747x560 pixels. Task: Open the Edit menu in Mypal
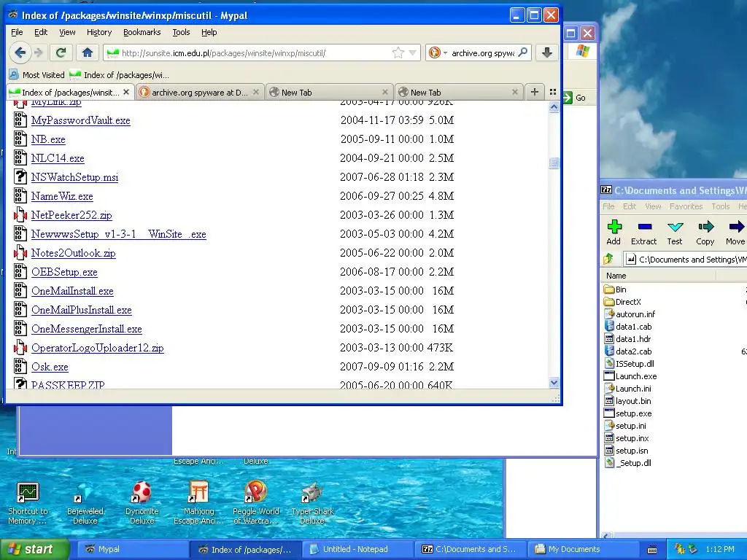pos(41,32)
